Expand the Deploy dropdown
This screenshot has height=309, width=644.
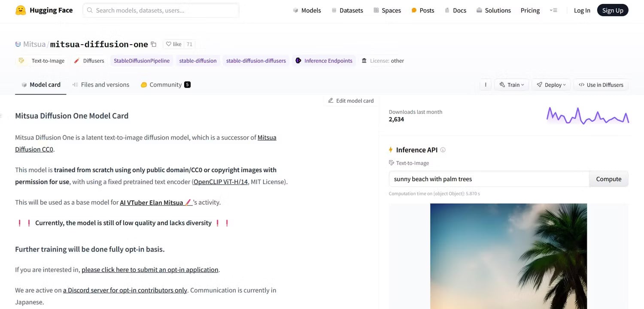coord(551,85)
